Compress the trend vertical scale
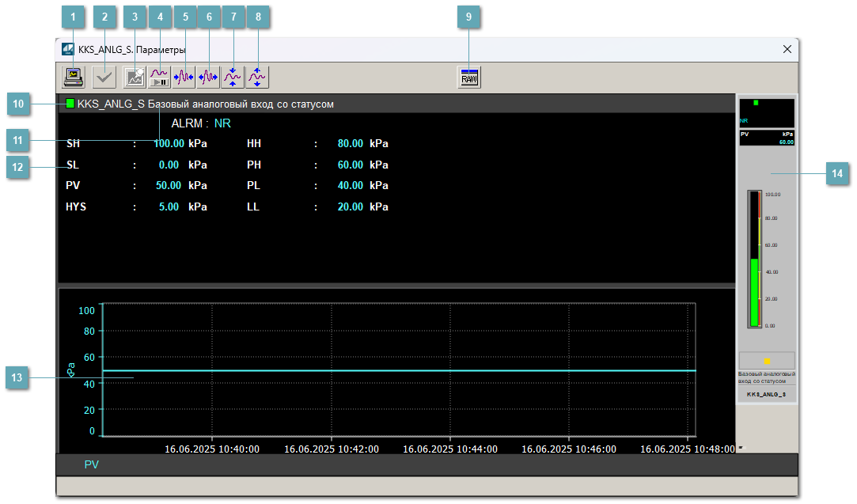 coord(233,77)
